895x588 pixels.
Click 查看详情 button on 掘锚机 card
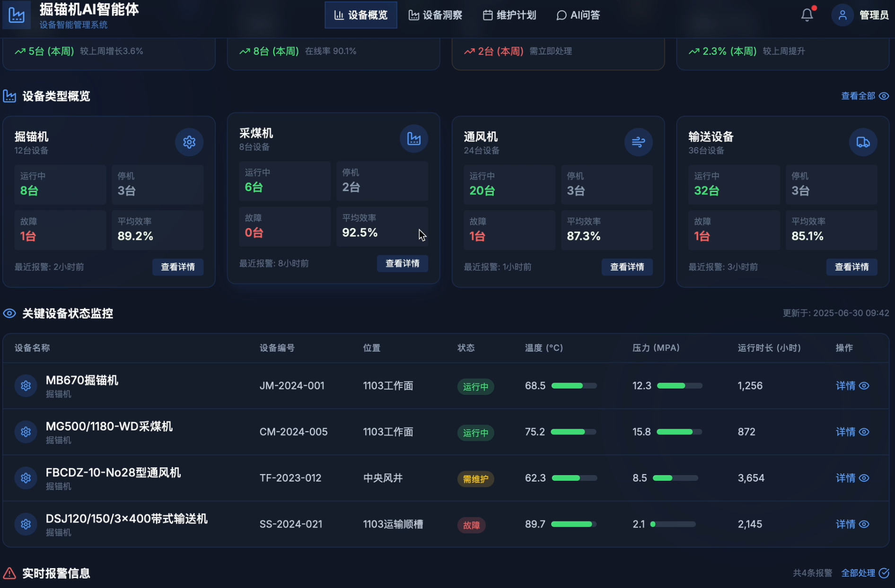click(x=178, y=267)
